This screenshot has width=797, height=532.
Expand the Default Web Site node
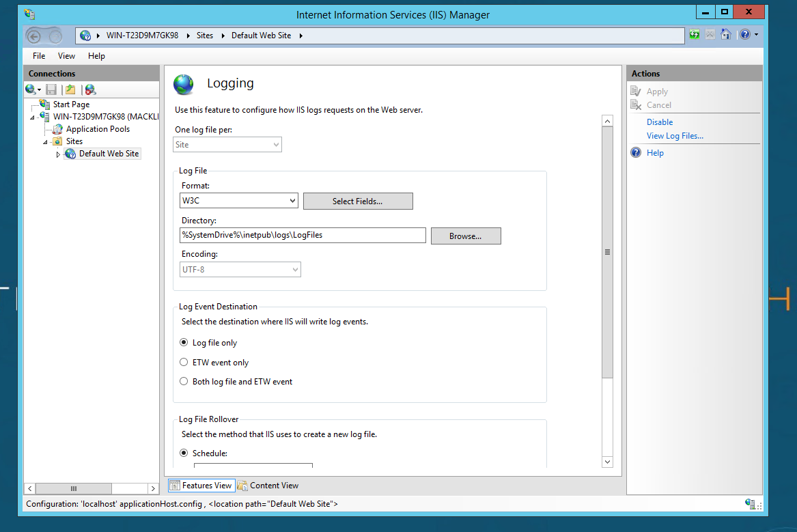[x=58, y=154]
